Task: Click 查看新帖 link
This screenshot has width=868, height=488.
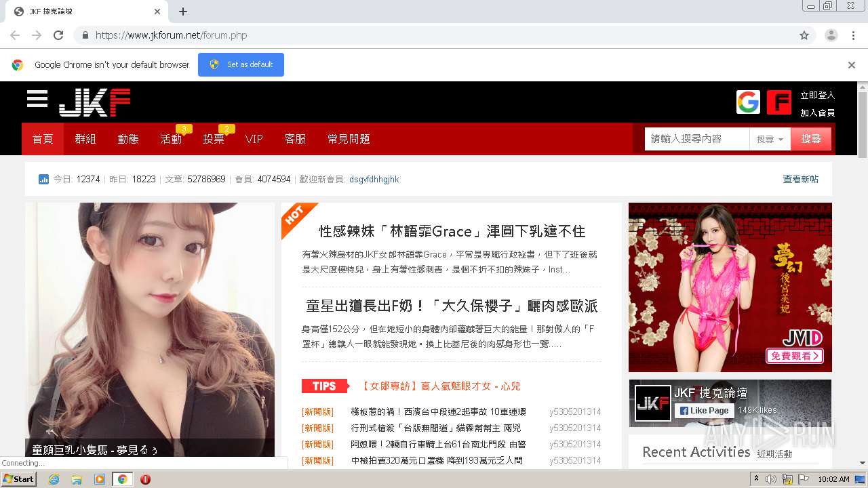Action: 800,180
